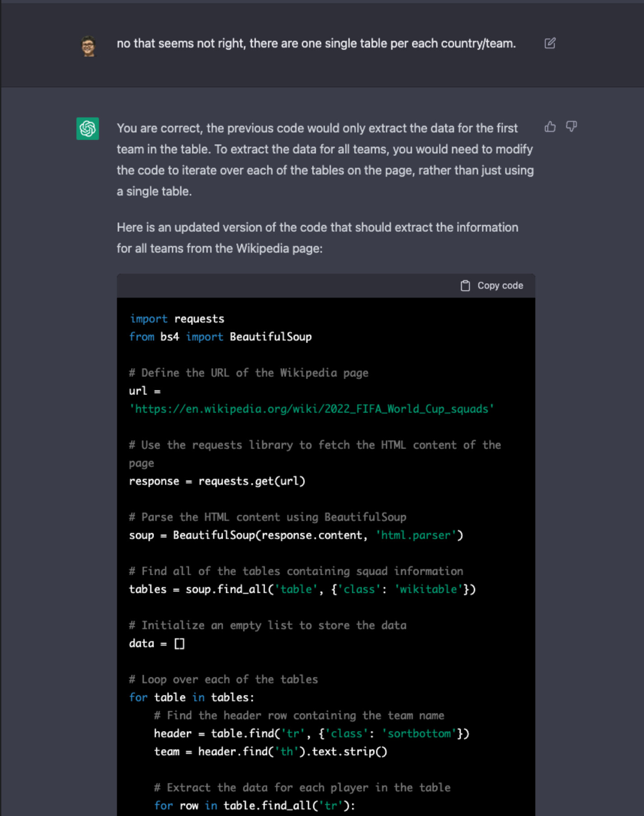The width and height of the screenshot is (644, 816).
Task: Click the user message about one table per team
Action: pyautogui.click(x=316, y=43)
